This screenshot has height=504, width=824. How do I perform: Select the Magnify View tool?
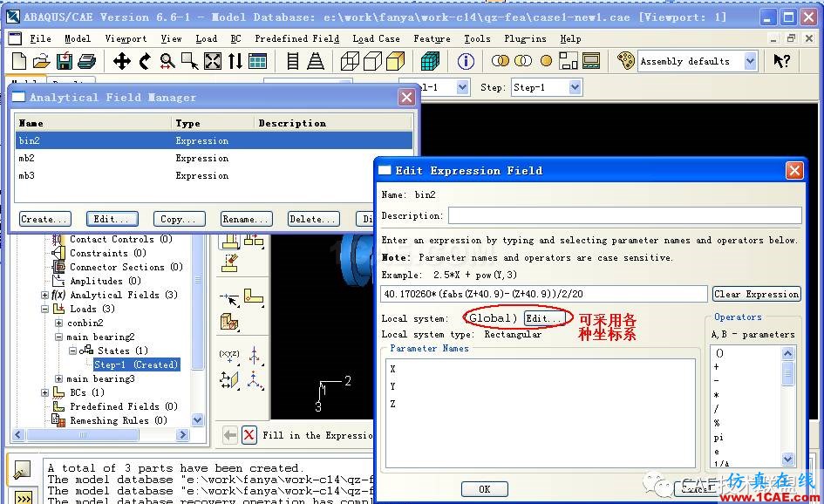click(x=167, y=61)
